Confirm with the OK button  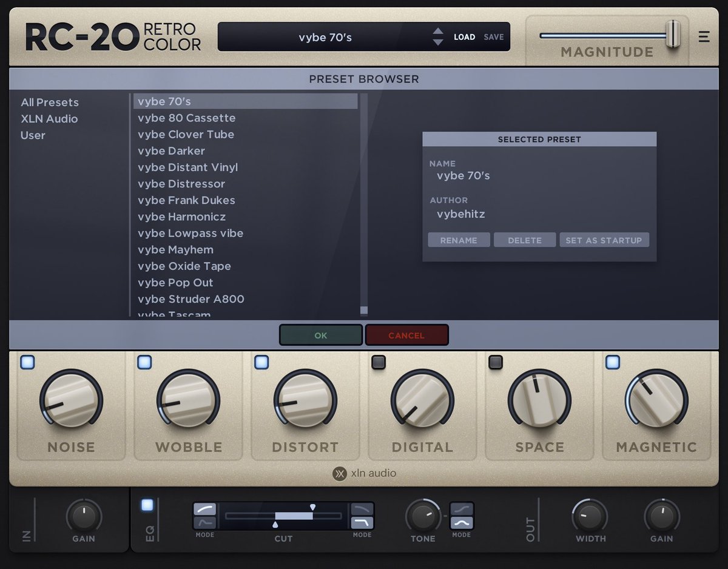click(x=321, y=335)
